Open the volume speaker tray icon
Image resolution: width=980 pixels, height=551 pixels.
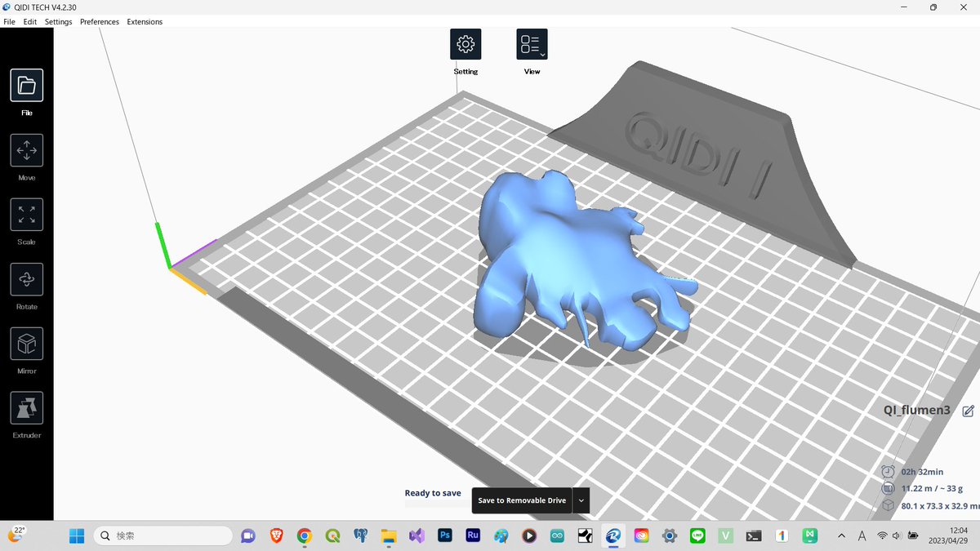tap(897, 535)
